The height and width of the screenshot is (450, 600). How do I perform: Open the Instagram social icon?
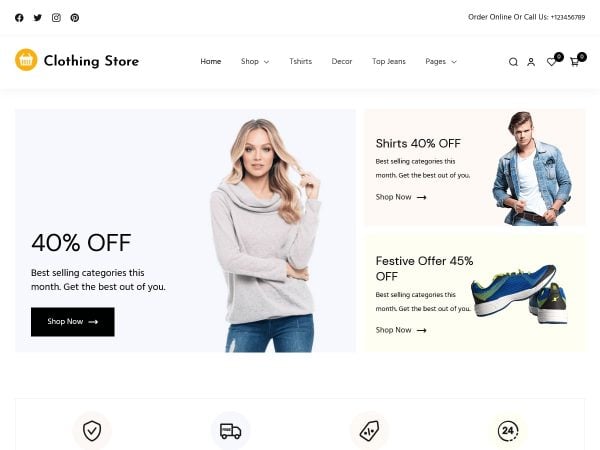click(56, 18)
